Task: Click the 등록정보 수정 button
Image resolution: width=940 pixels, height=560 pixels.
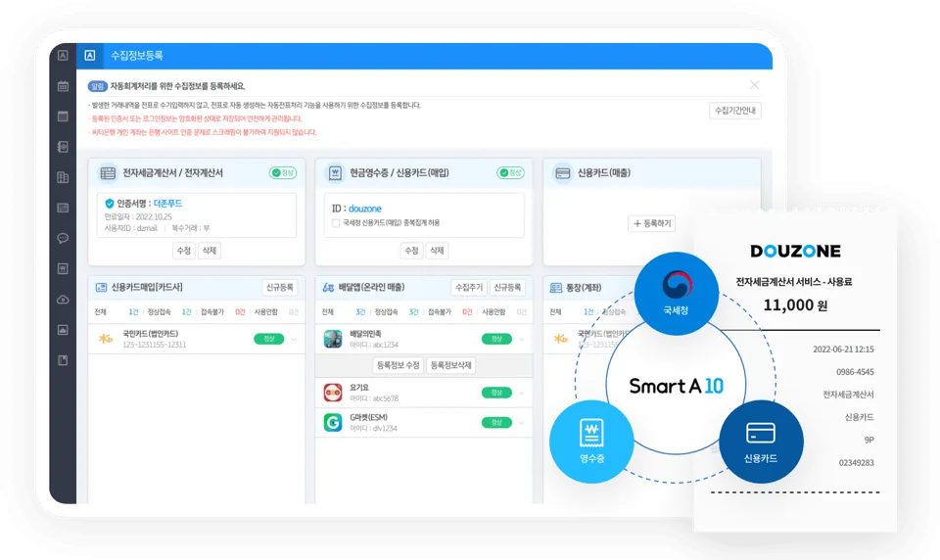Action: (x=399, y=365)
